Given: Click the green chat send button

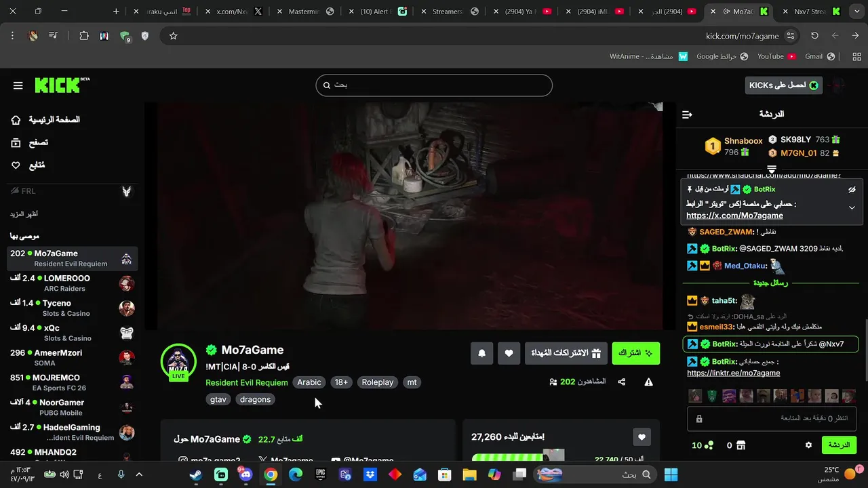Looking at the screenshot, I should (x=839, y=445).
